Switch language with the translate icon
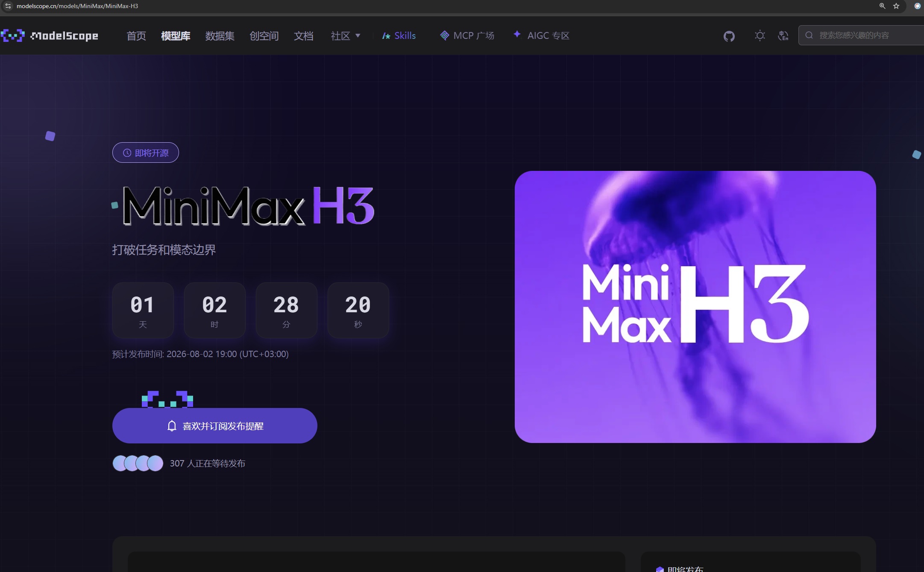Viewport: 924px width, 572px height. pyautogui.click(x=783, y=35)
